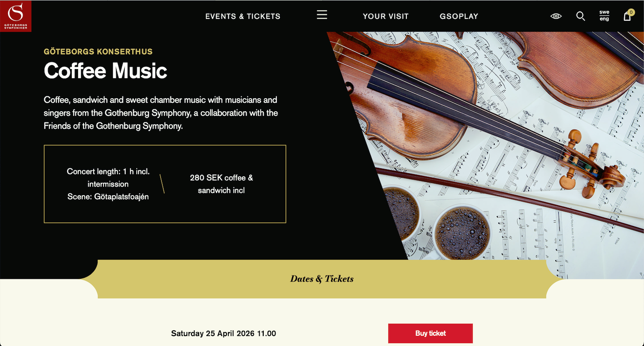This screenshot has height=346, width=644.
Task: Click the Dates & Tickets banner
Action: tap(322, 279)
